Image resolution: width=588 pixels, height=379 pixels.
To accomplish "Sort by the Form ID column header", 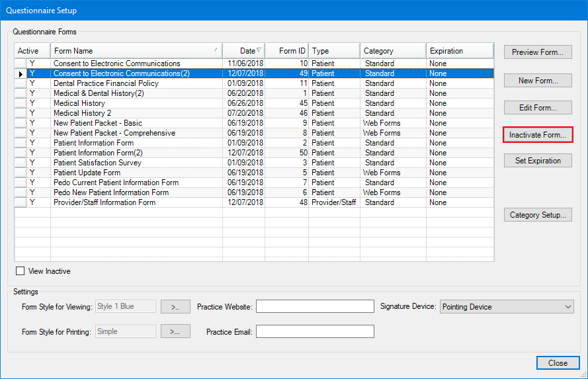I will 286,51.
